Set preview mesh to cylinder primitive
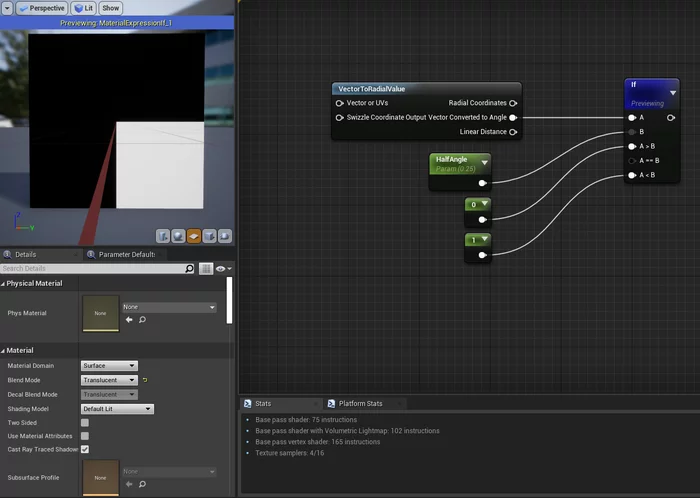This screenshot has width=700, height=498. [x=163, y=236]
